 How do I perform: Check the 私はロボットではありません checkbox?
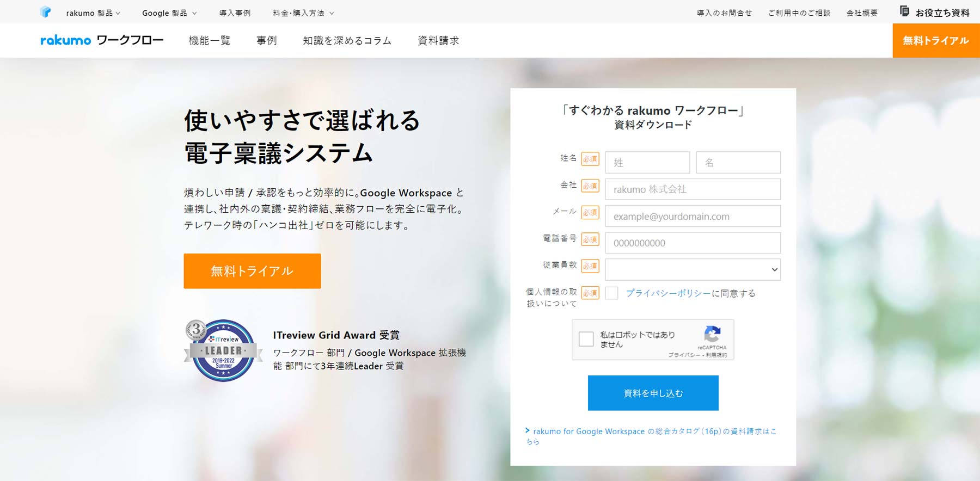586,339
